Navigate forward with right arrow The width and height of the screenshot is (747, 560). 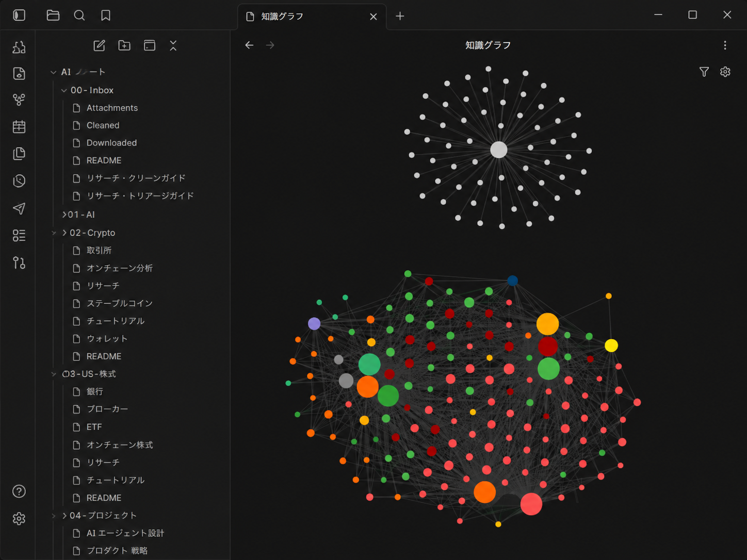pyautogui.click(x=270, y=45)
